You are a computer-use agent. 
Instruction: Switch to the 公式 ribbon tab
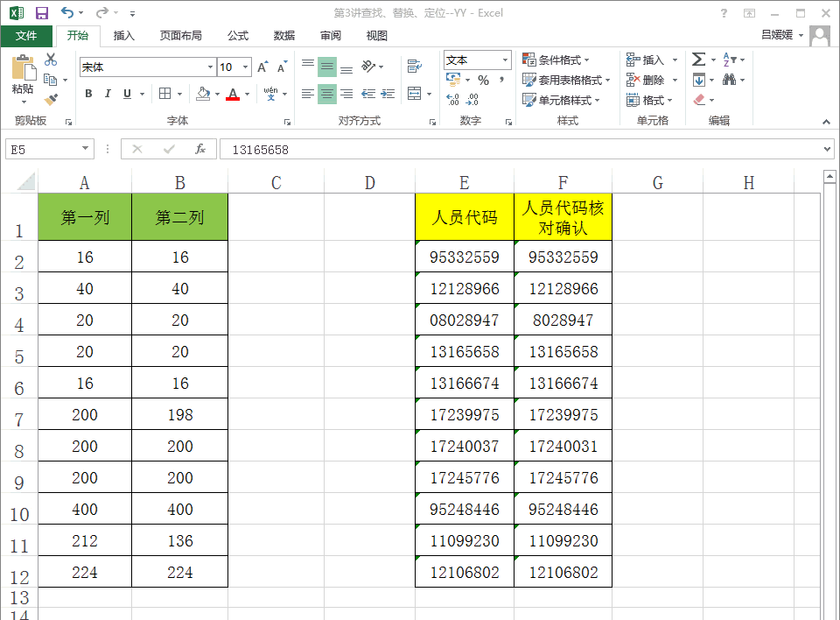(235, 36)
